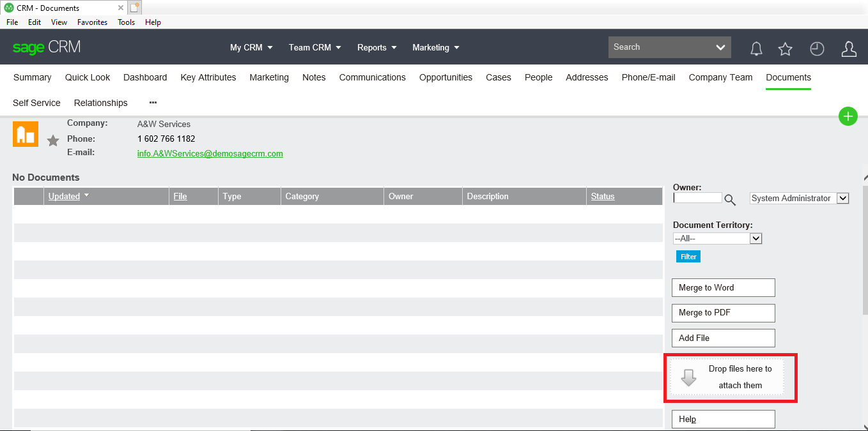Switch to the Opportunities tab
Image resolution: width=868 pixels, height=431 pixels.
(x=446, y=77)
